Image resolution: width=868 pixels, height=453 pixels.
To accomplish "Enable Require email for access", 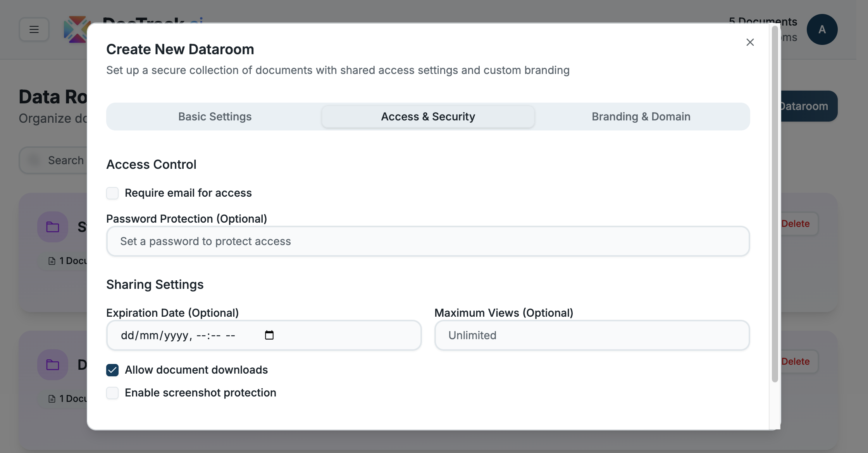I will point(112,193).
